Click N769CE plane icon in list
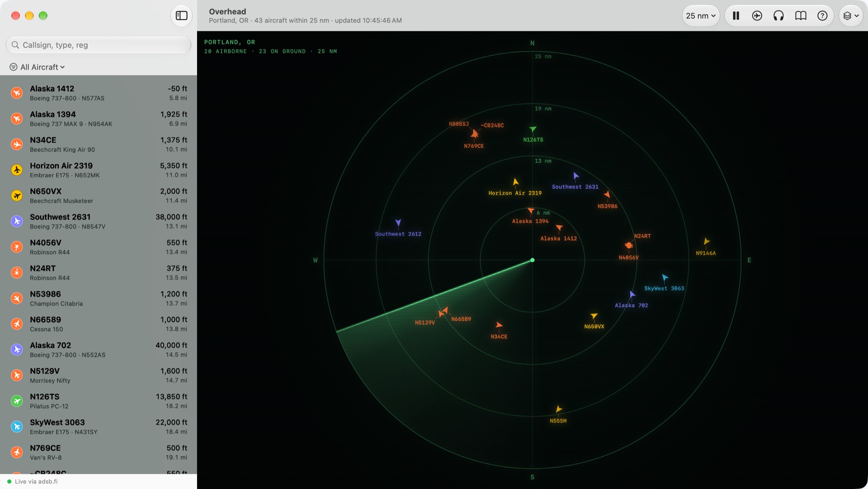 coord(16,452)
